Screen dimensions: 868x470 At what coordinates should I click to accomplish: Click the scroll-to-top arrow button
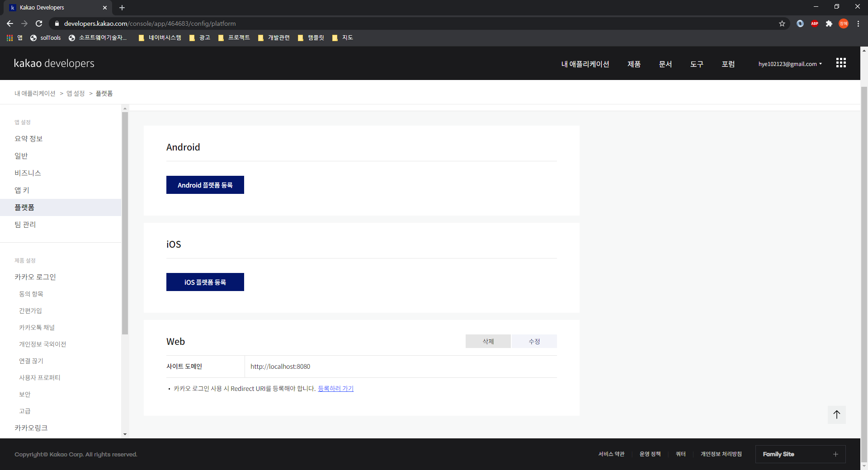(837, 414)
